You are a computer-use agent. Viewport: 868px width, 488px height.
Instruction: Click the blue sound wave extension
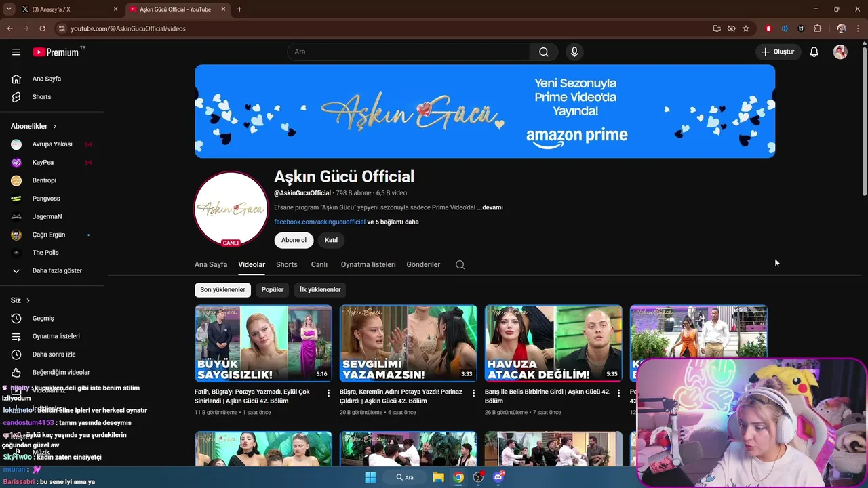(785, 28)
